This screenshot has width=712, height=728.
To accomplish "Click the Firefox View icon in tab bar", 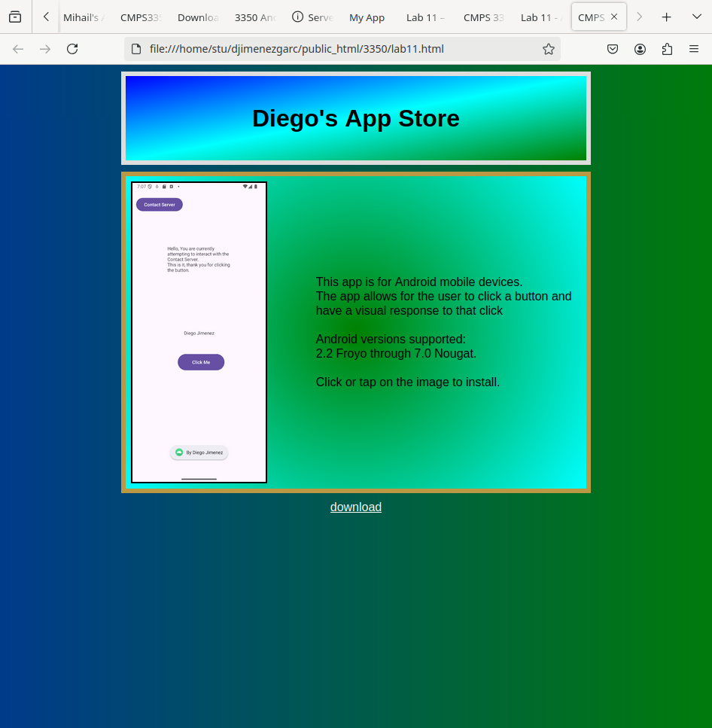I will [x=15, y=17].
